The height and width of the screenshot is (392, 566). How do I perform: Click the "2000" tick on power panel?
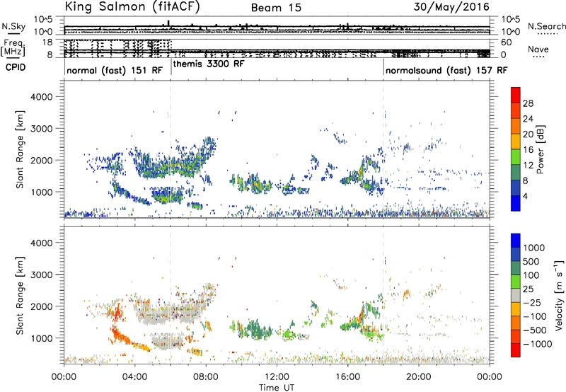pos(42,160)
